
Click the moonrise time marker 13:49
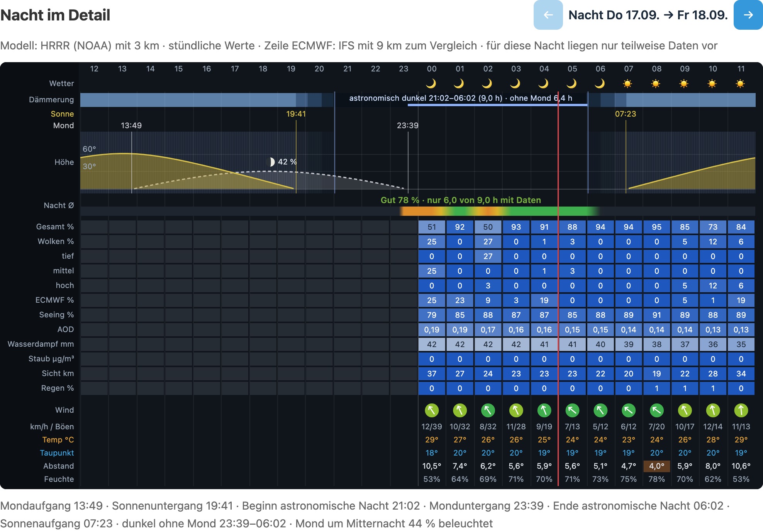(x=131, y=125)
